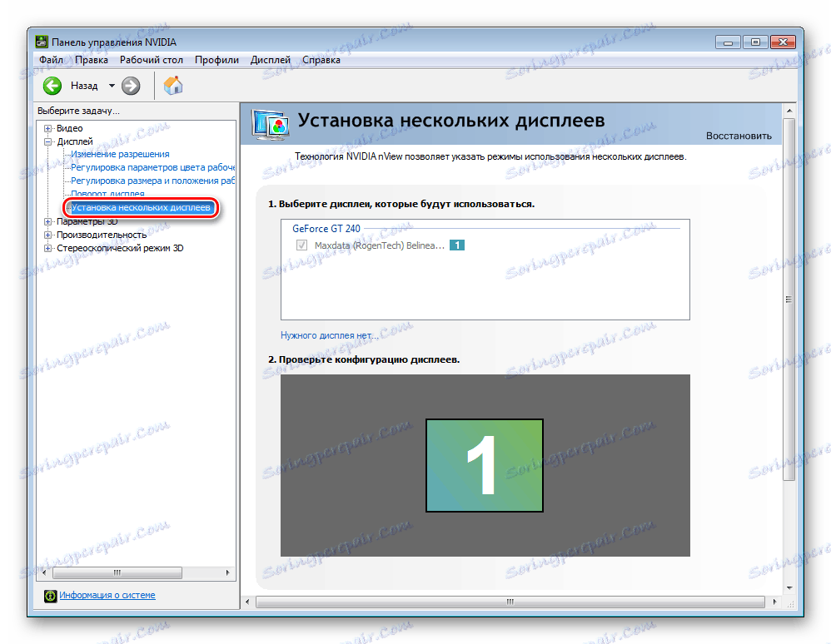Click the multiple displays header icon
The image size is (831, 644).
[x=271, y=125]
